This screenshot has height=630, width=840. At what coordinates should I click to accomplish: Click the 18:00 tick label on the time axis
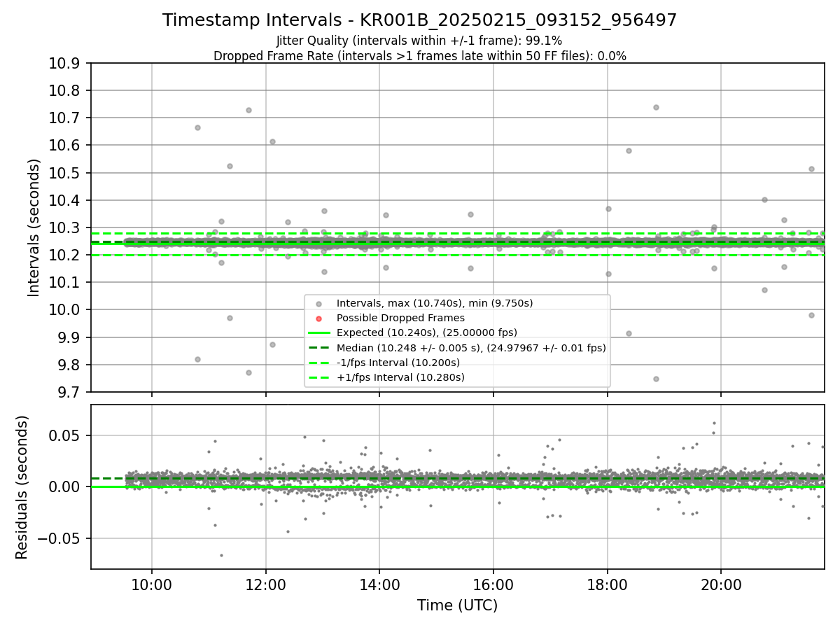click(608, 585)
